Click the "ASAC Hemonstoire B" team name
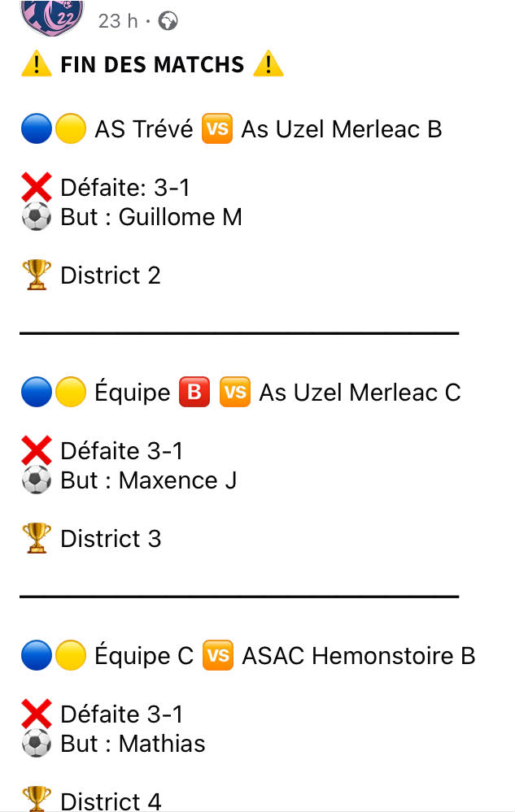Viewport: 515px width, 812px height. click(x=358, y=656)
